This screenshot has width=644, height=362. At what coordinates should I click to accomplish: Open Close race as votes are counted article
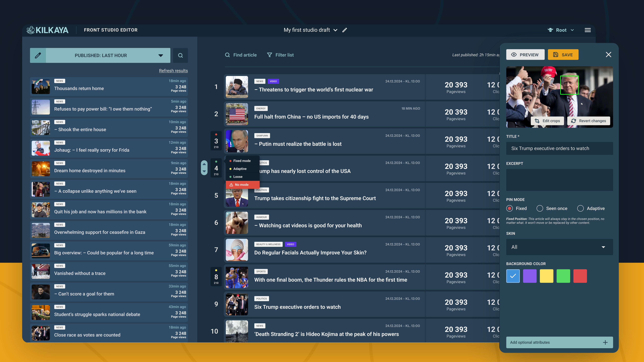[x=109, y=333]
